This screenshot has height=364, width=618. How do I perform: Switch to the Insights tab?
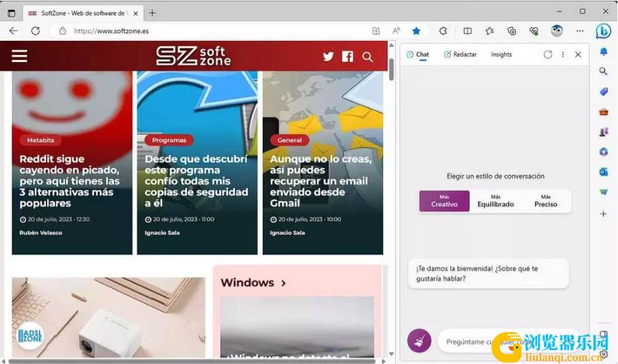(x=502, y=54)
